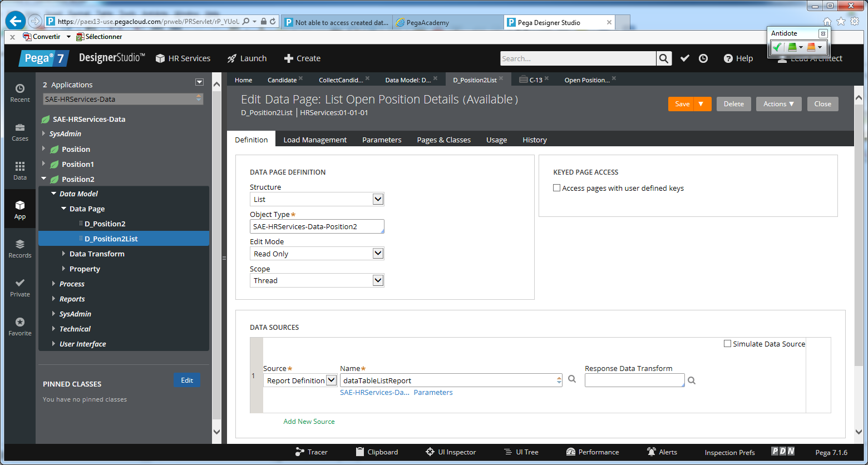Open the Tracer tool

312,452
